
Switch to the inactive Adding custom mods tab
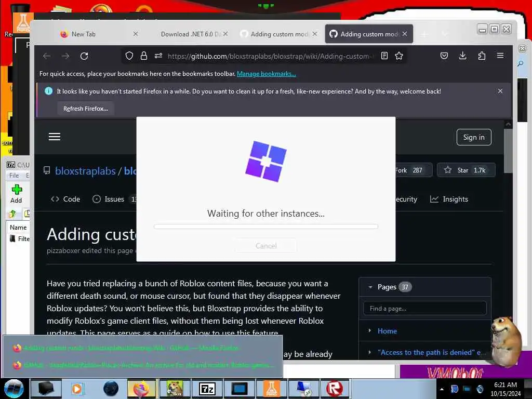[279, 34]
